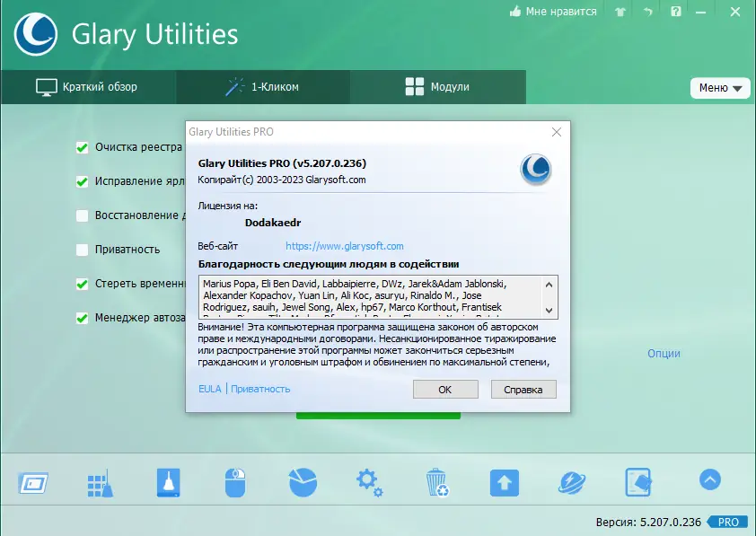
Task: Open help question mark icon in title bar
Action: (x=676, y=11)
